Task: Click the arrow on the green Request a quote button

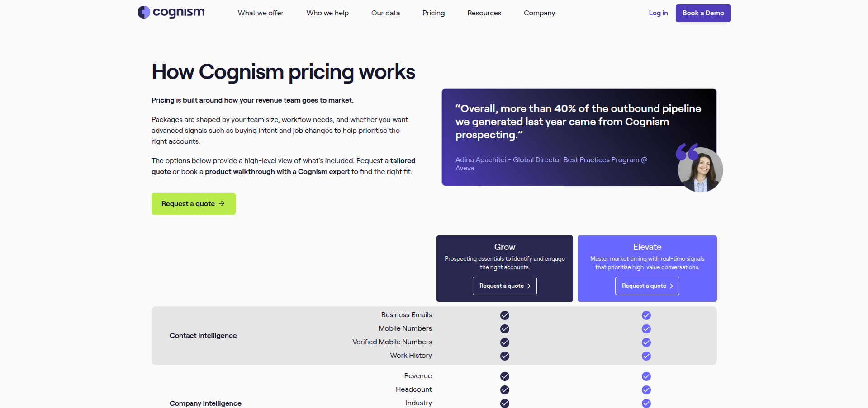Action: 222,203
